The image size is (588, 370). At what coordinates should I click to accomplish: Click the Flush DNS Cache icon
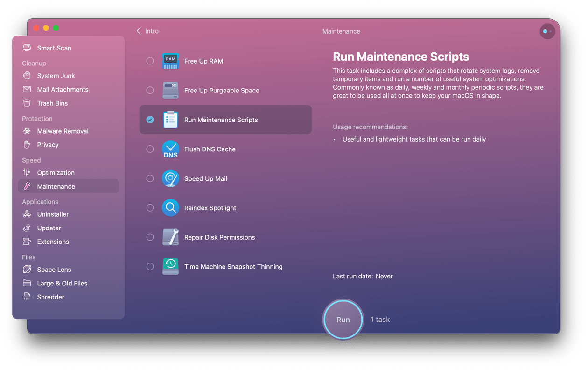point(170,149)
